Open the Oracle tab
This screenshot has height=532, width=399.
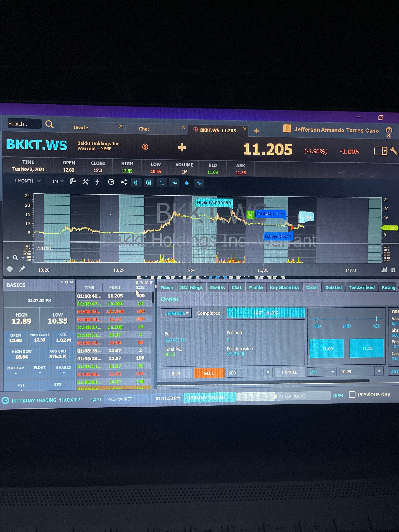[x=81, y=127]
